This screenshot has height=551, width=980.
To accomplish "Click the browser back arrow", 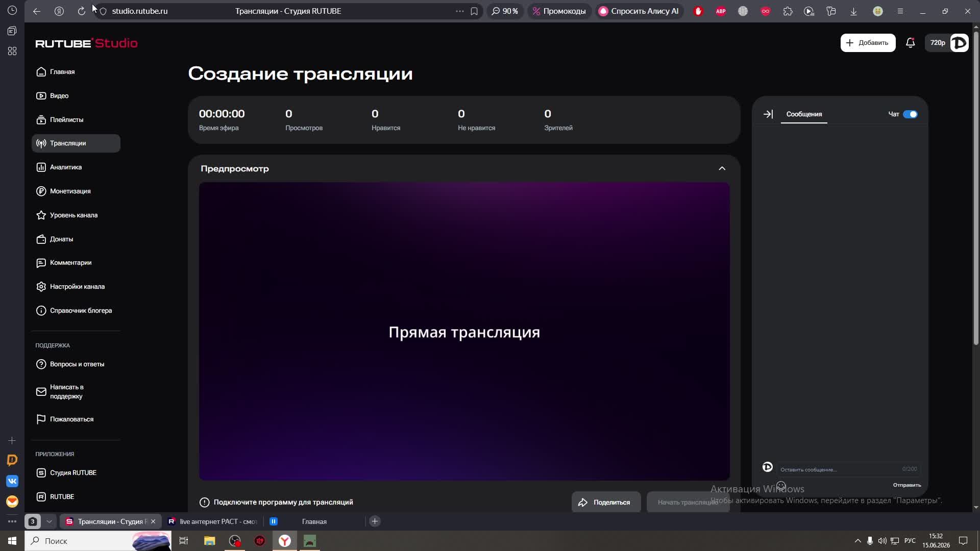I will [37, 11].
